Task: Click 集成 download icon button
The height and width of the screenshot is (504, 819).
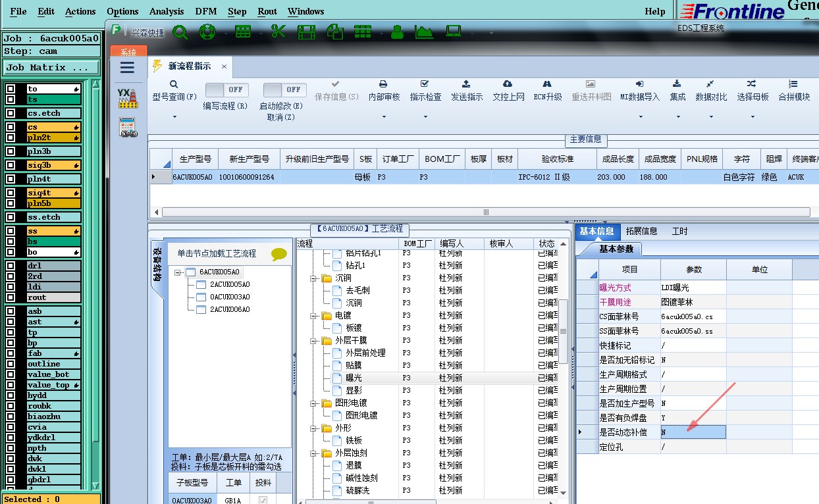Action: [x=677, y=91]
